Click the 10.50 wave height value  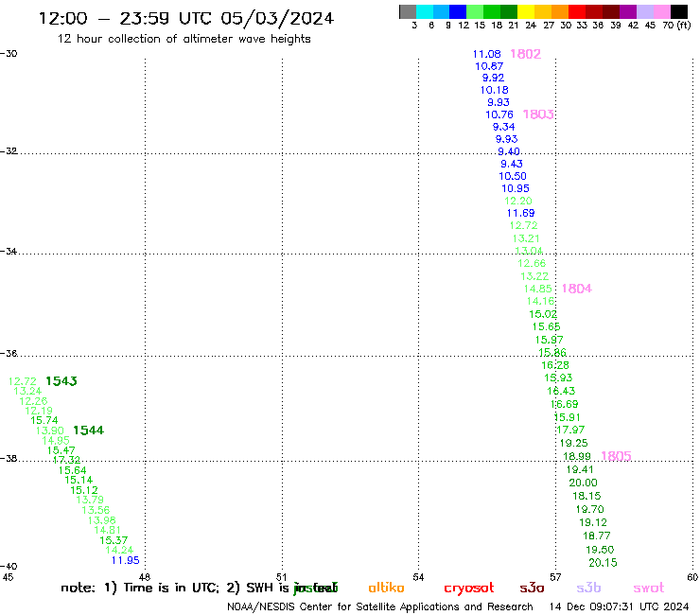click(513, 177)
